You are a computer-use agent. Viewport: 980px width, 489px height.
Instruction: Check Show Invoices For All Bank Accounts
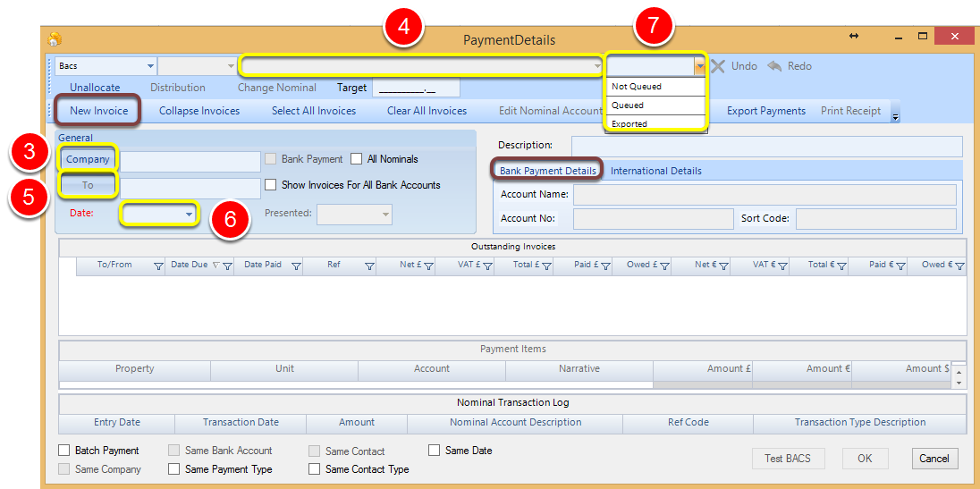click(x=271, y=185)
